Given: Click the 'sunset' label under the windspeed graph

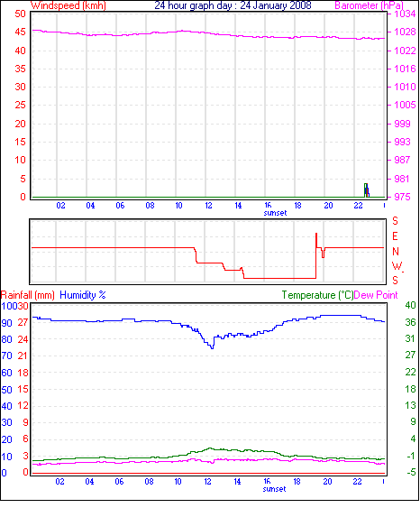Looking at the screenshot, I should [x=276, y=213].
